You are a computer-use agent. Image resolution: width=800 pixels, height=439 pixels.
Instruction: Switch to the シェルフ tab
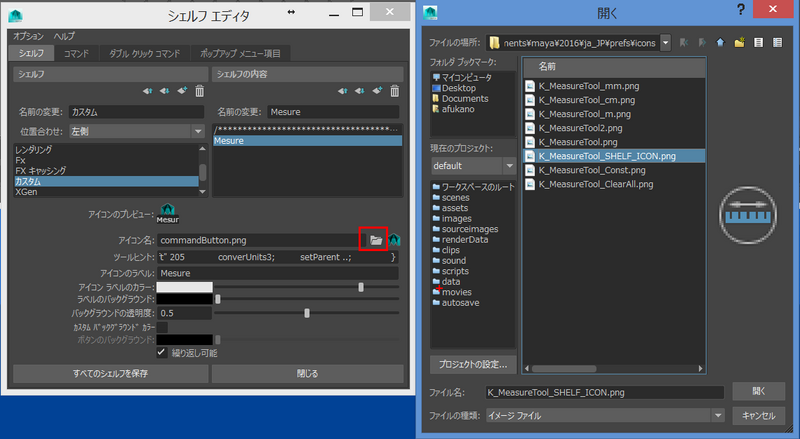(x=32, y=53)
